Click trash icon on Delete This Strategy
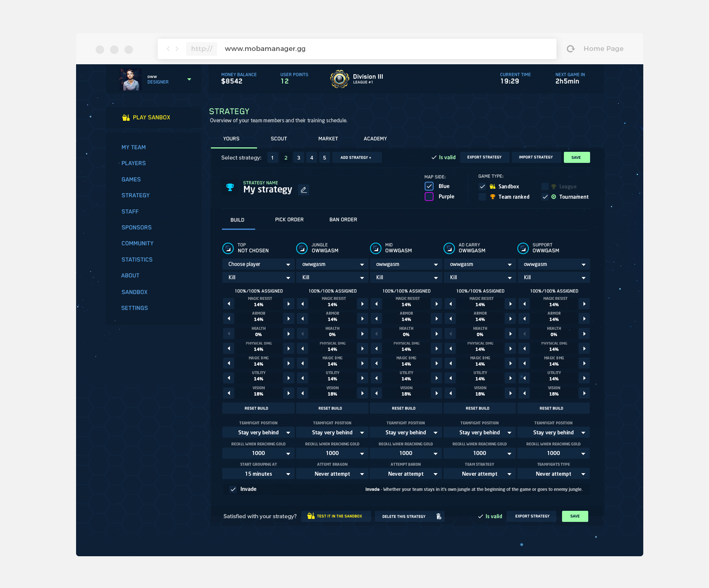 tap(439, 516)
